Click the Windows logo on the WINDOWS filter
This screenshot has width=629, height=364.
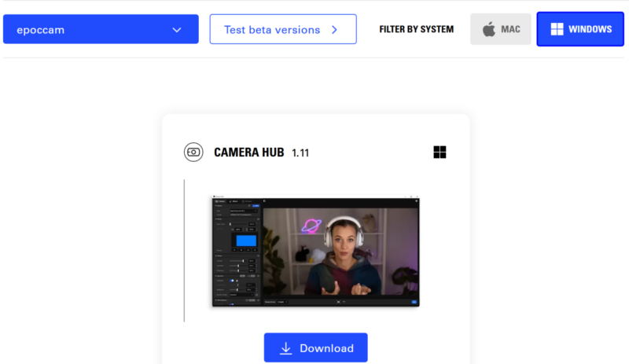pyautogui.click(x=557, y=29)
